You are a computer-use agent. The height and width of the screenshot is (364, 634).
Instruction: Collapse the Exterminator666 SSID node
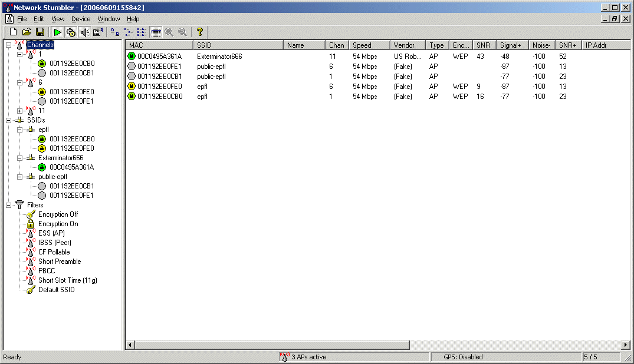(20, 158)
